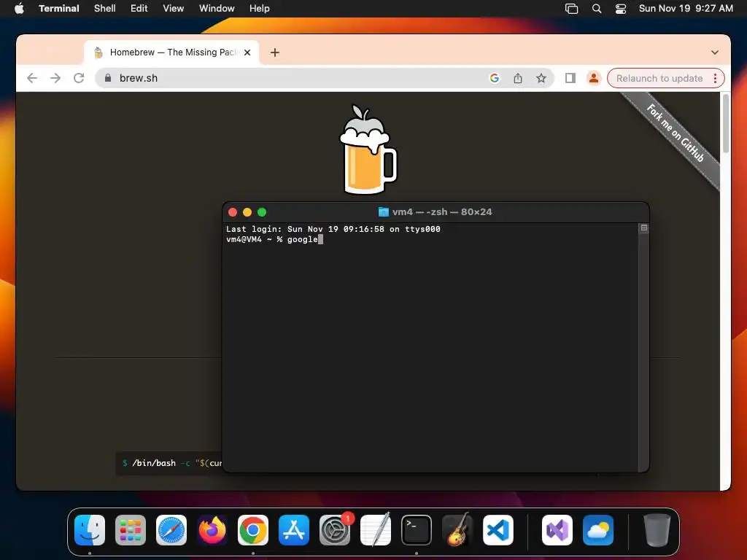Click the Last login line in Terminal
Screen dimensions: 747x560
pyautogui.click(x=333, y=229)
